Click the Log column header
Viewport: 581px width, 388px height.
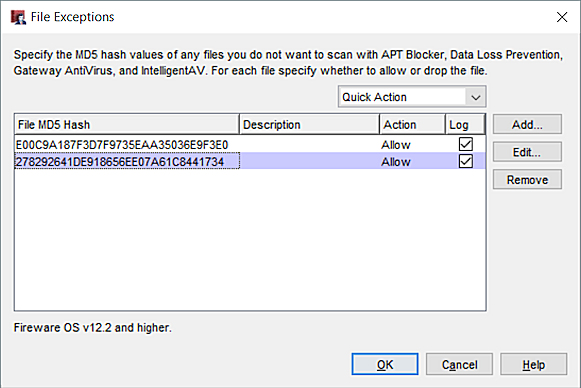click(x=465, y=125)
